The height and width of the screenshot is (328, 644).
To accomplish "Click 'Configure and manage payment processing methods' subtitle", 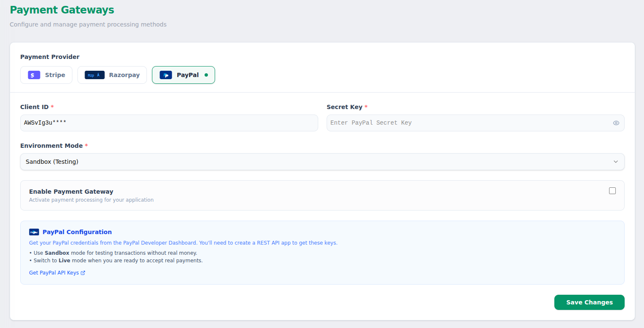I will (88, 24).
